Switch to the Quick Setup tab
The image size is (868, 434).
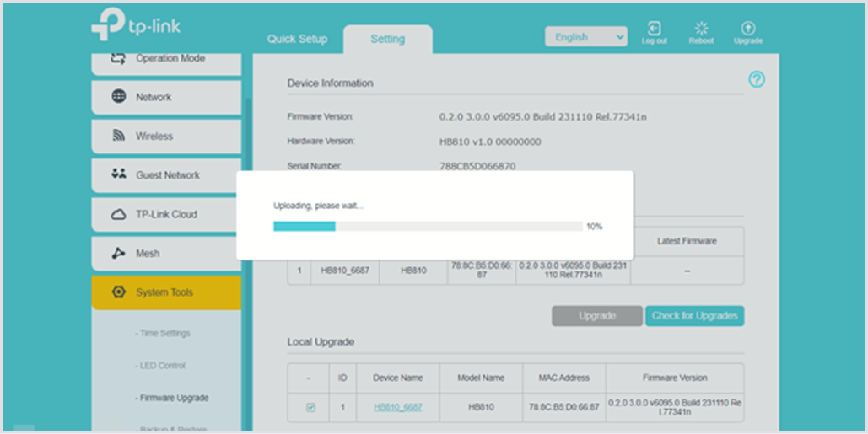click(x=297, y=40)
